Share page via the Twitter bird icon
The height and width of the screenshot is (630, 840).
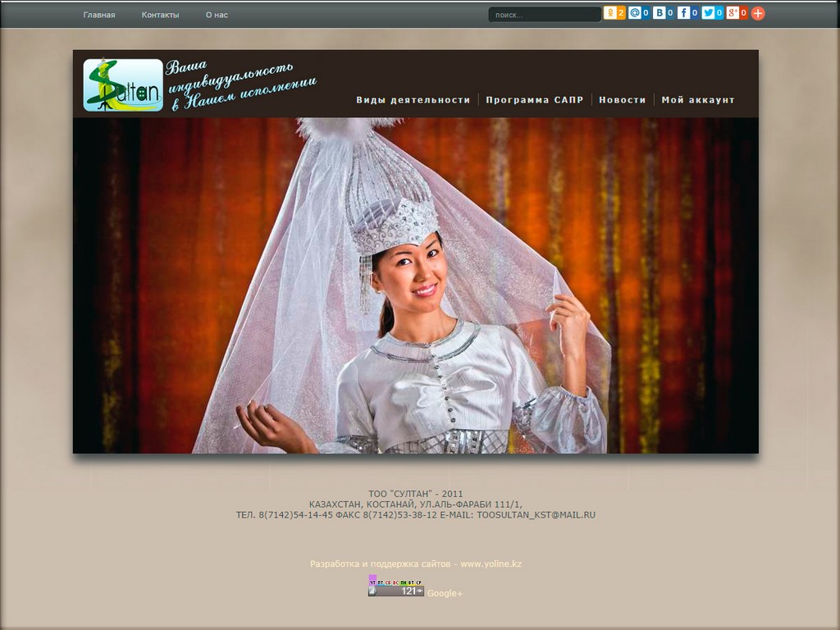[x=708, y=13]
